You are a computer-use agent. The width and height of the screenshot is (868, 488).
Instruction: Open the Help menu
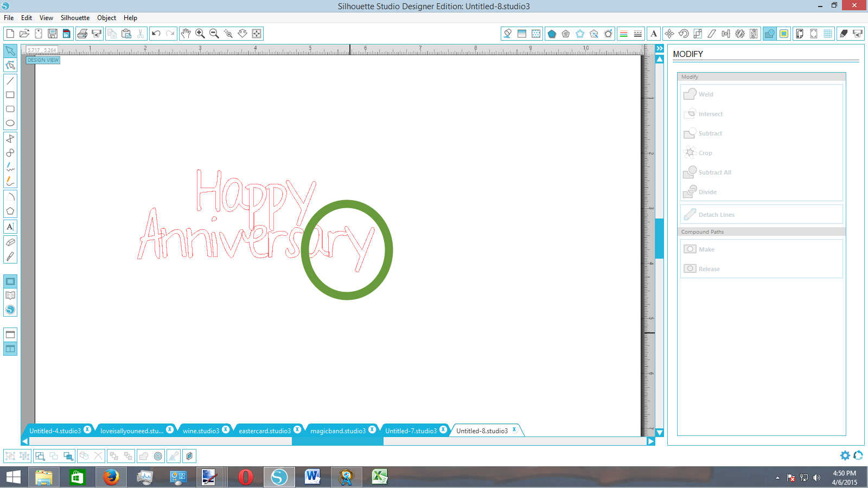tap(130, 18)
